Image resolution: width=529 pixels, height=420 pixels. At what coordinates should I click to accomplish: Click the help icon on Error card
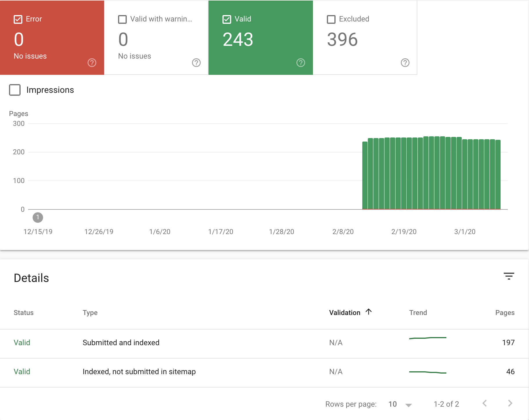click(x=92, y=63)
